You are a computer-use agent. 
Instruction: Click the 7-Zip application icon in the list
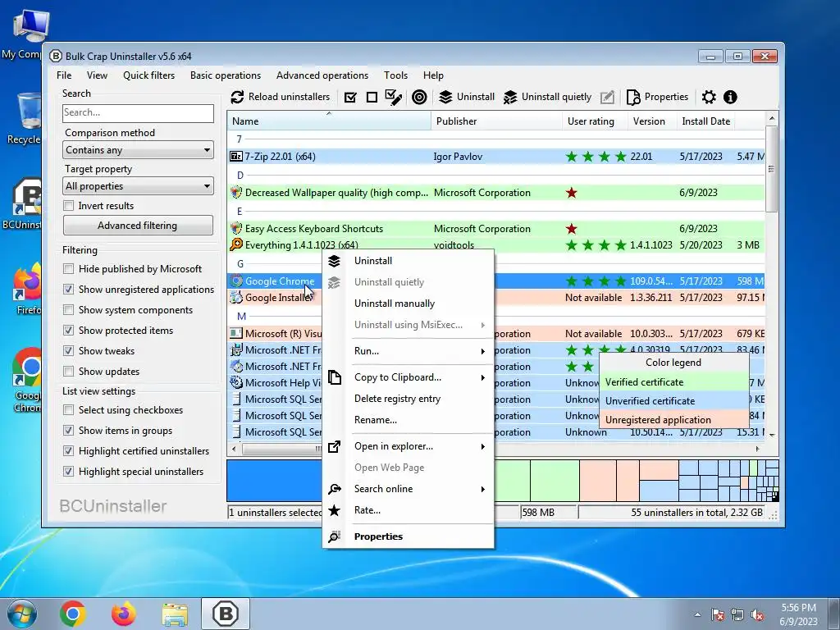[236, 157]
